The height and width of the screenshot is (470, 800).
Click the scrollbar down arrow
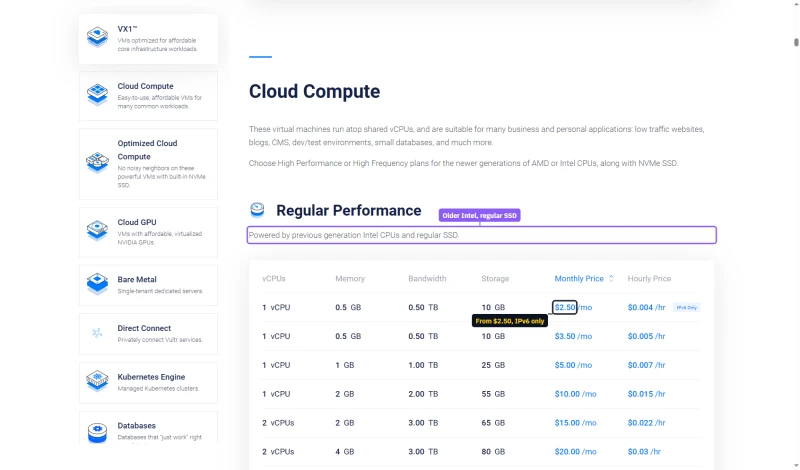pos(796,466)
